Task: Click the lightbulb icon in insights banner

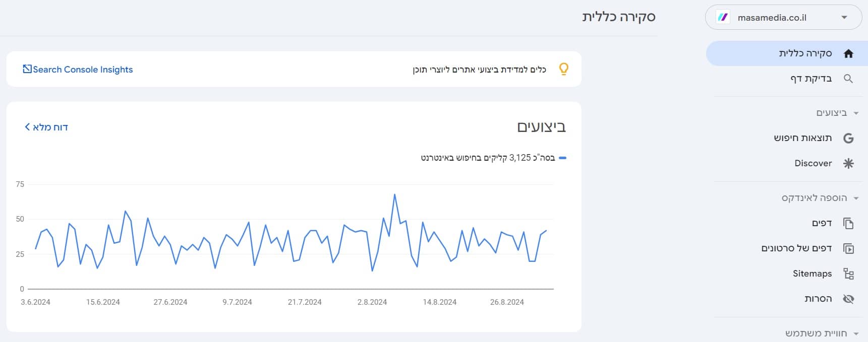Action: coord(564,69)
